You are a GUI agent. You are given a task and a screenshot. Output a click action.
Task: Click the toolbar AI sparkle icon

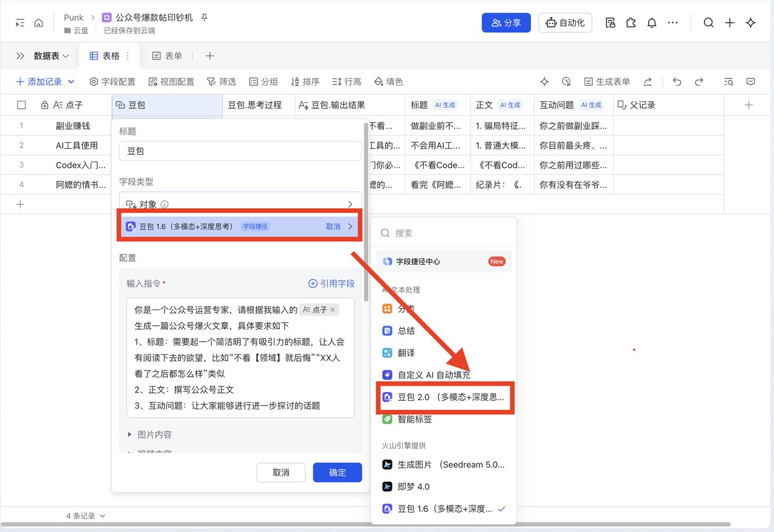pos(544,82)
